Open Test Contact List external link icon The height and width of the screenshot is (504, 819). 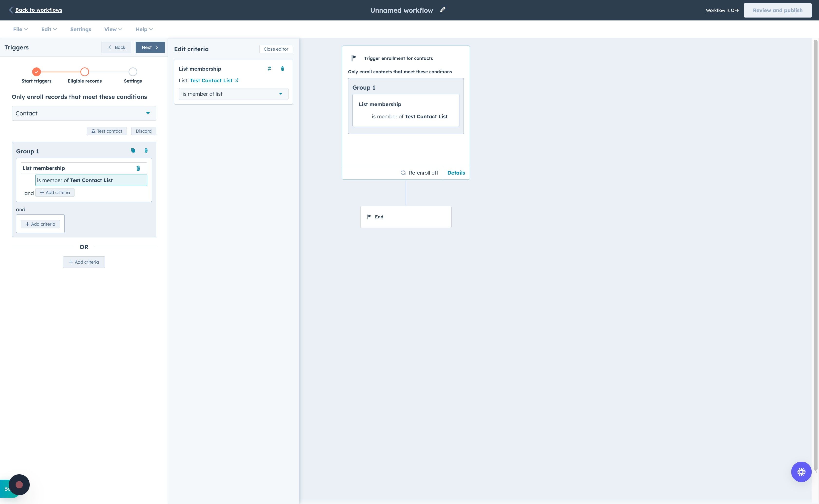tap(237, 80)
